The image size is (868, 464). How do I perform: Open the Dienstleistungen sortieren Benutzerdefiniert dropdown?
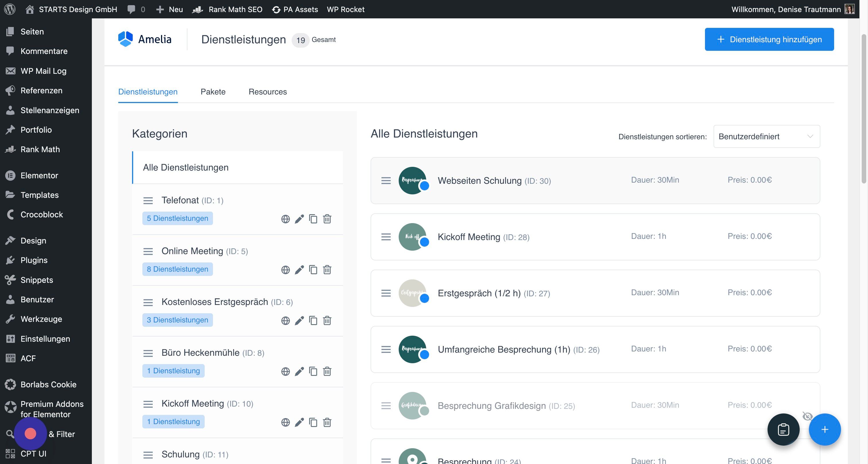coord(767,136)
